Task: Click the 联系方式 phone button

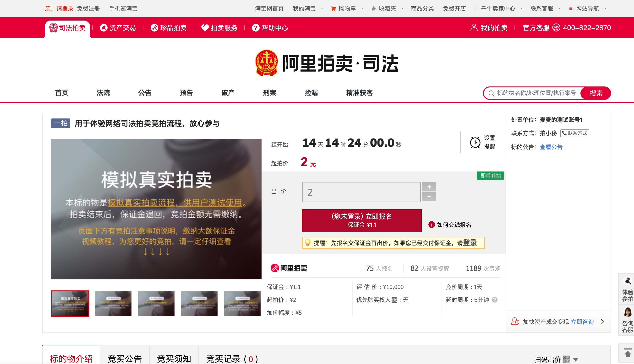Action: 574,133
